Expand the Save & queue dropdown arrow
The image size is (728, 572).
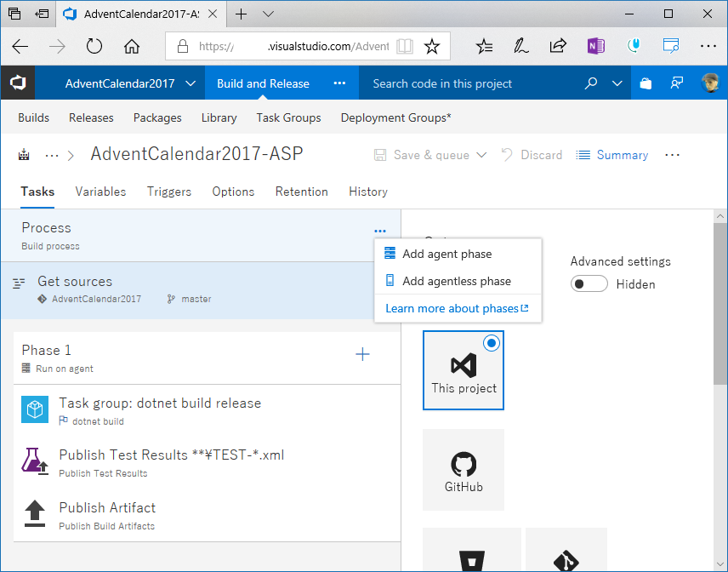click(x=482, y=155)
